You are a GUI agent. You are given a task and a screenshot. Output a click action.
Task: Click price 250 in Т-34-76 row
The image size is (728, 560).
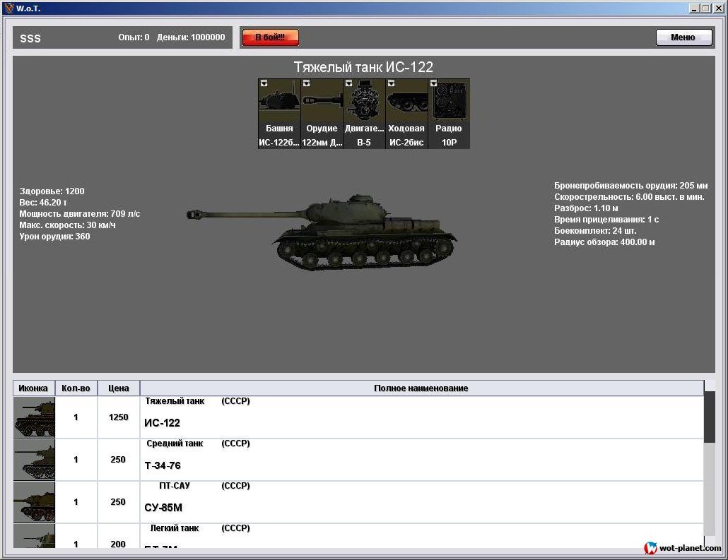point(118,460)
